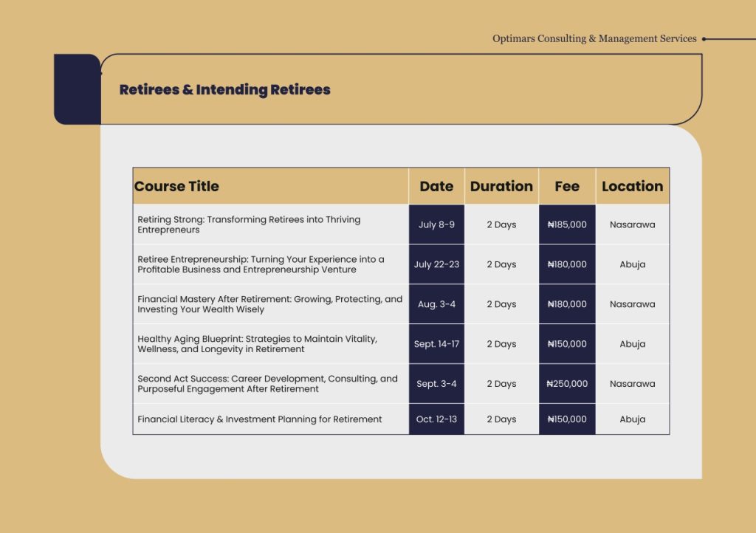
Task: Click the 'Retirees & Intending Retirees' heading
Action: tap(224, 89)
